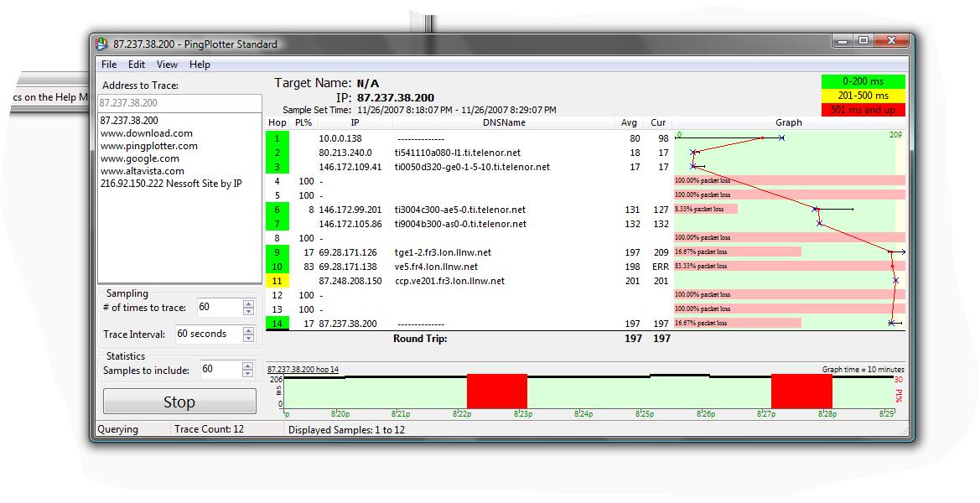Viewport: 980px width, 503px height.
Task: Click the Cur column header
Action: tap(658, 122)
